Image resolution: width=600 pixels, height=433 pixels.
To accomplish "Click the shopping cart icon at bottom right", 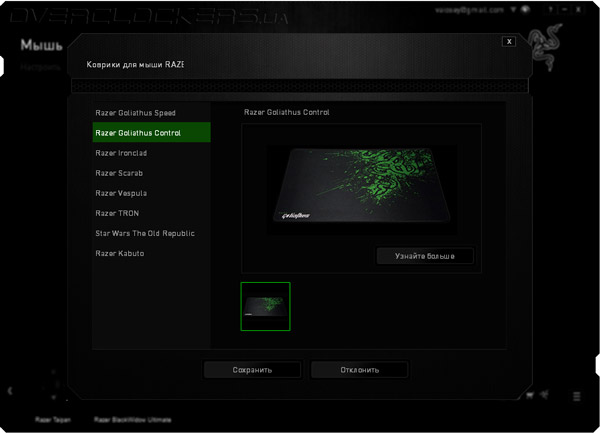I will coord(530,396).
